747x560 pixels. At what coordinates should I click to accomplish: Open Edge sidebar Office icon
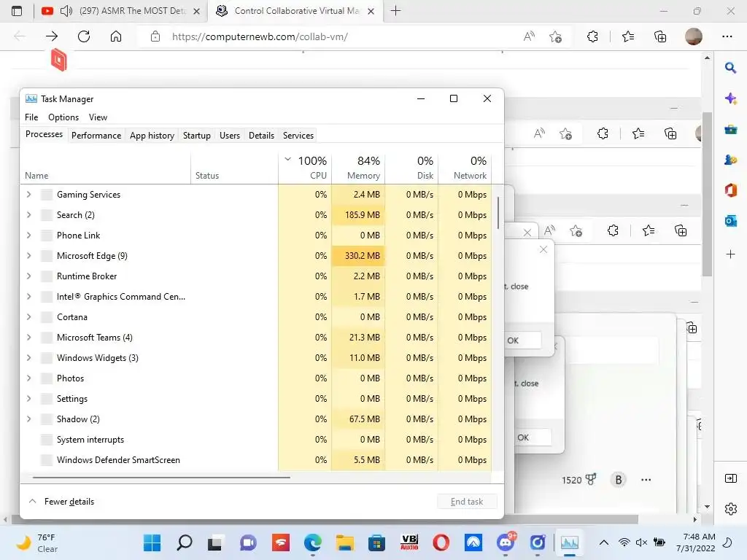pos(730,190)
